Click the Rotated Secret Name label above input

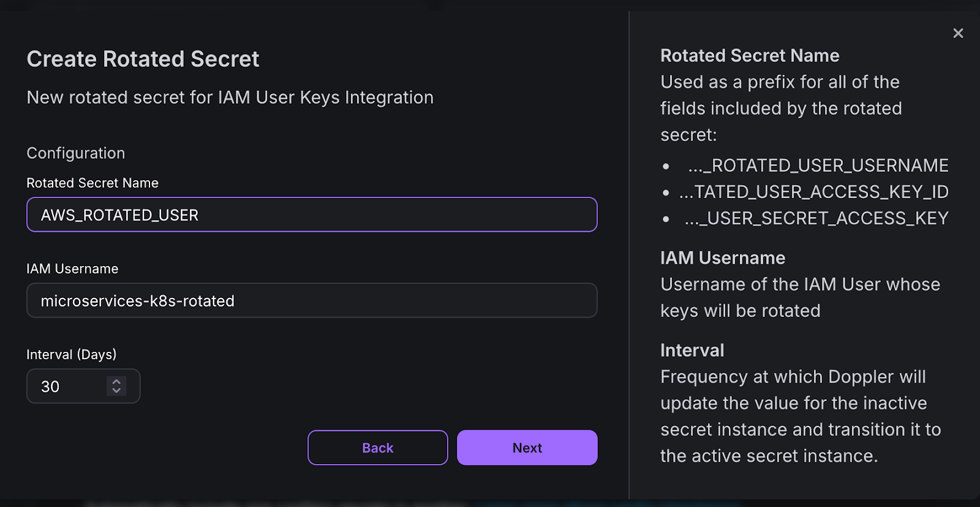tap(92, 183)
